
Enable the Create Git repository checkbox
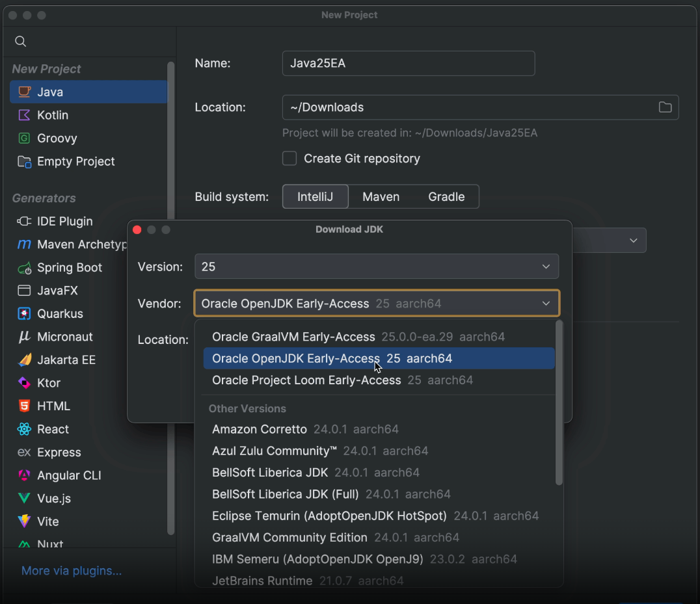(x=289, y=158)
